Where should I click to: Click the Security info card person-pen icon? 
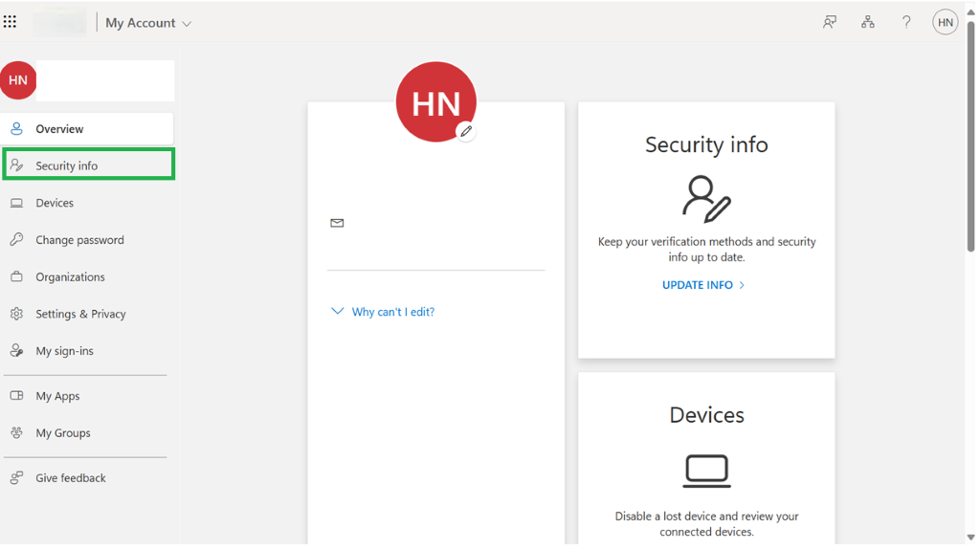[706, 199]
